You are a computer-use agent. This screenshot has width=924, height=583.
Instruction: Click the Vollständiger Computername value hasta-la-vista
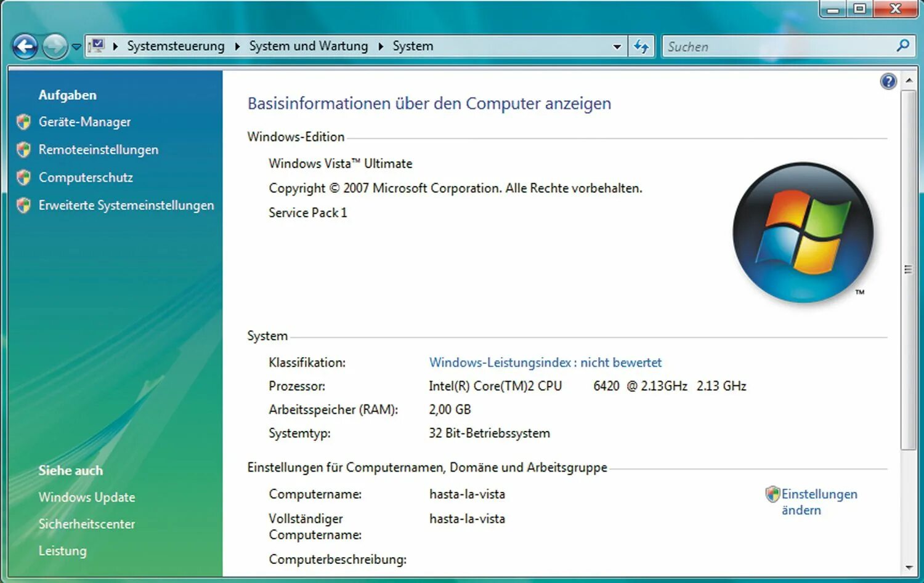pos(467,519)
